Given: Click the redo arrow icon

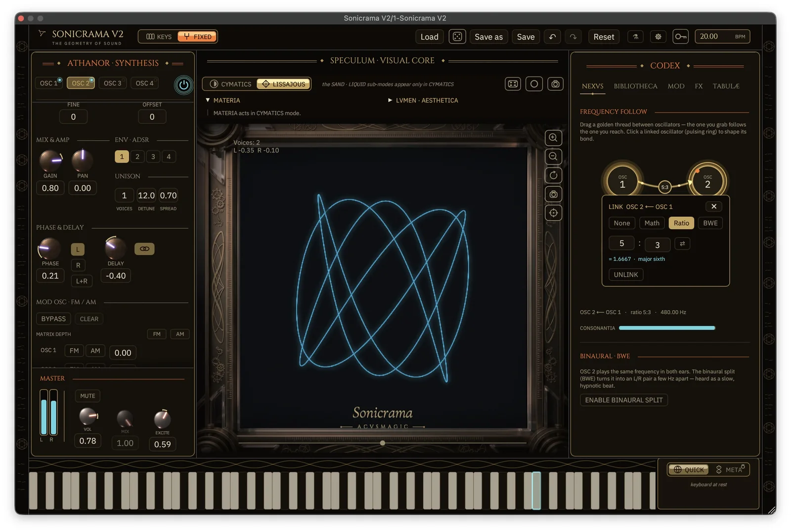Looking at the screenshot, I should (x=573, y=37).
